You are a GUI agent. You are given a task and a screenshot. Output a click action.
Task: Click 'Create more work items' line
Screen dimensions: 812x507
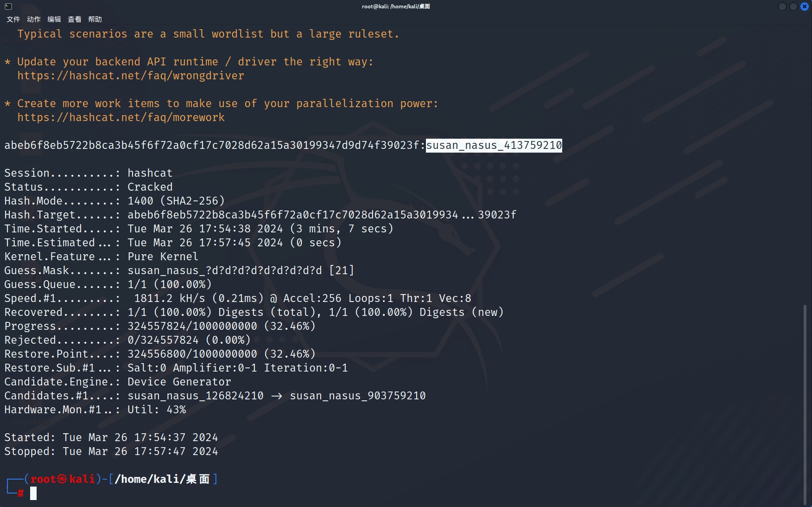pos(221,103)
